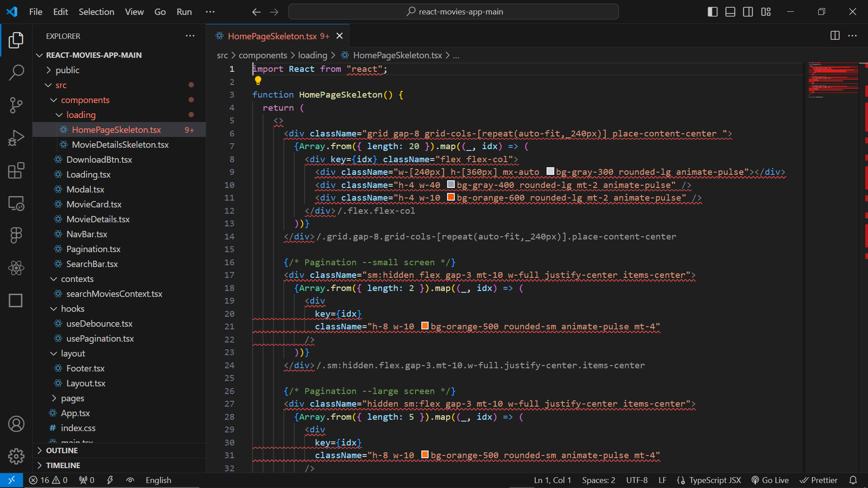868x488 pixels.
Task: Open the Selection menu
Action: pyautogui.click(x=96, y=12)
